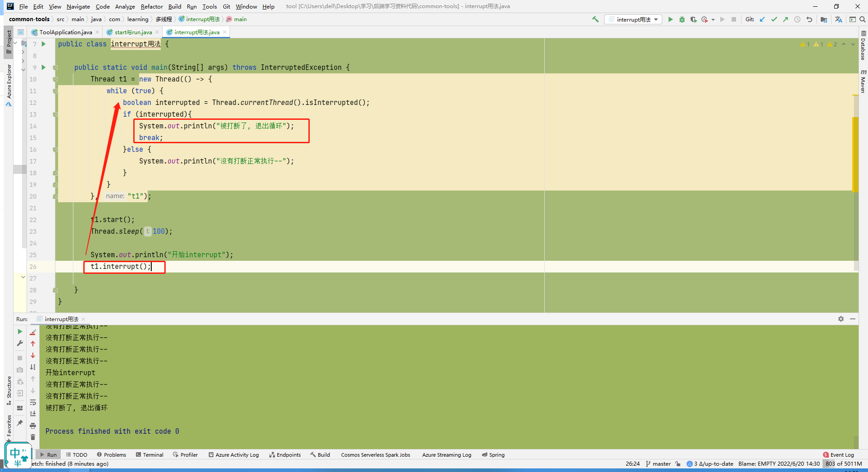The image size is (868, 472).
Task: Click the run gutter arrow at line 7
Action: (44, 44)
